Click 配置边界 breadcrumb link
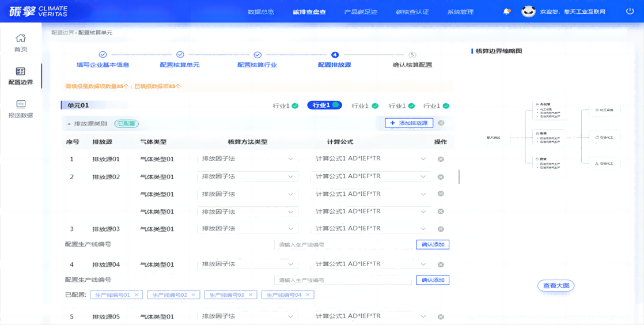 point(62,32)
